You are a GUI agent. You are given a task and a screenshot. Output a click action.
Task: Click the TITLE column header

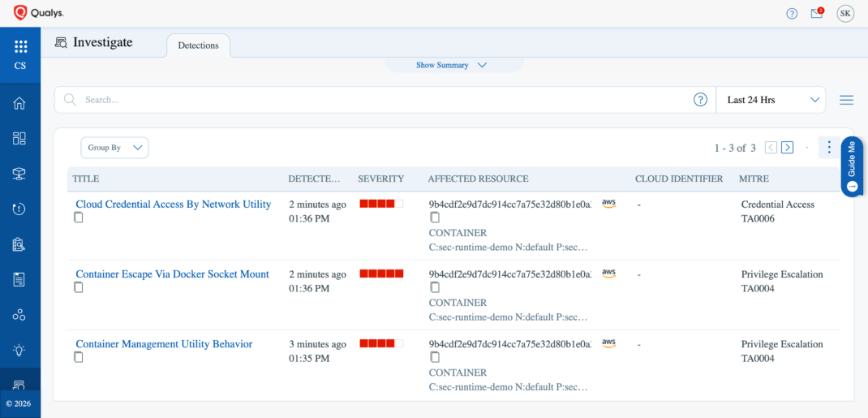click(x=86, y=179)
